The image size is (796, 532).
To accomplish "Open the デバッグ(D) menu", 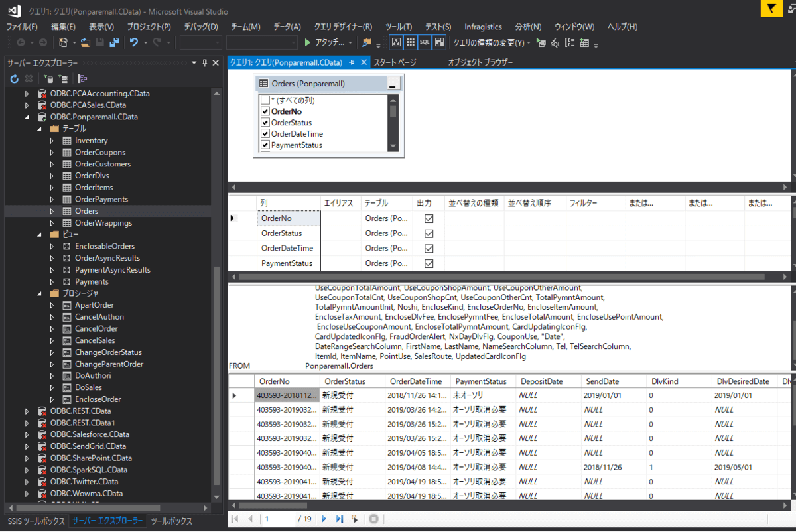I will (x=200, y=27).
